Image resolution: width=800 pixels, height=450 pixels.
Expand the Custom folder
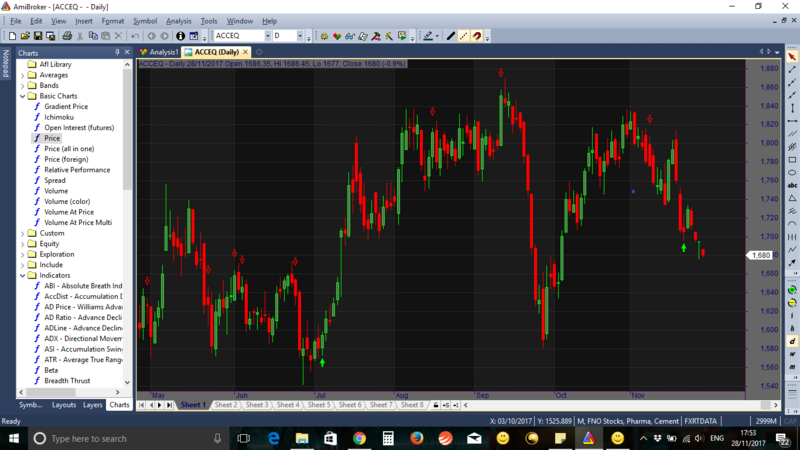22,233
